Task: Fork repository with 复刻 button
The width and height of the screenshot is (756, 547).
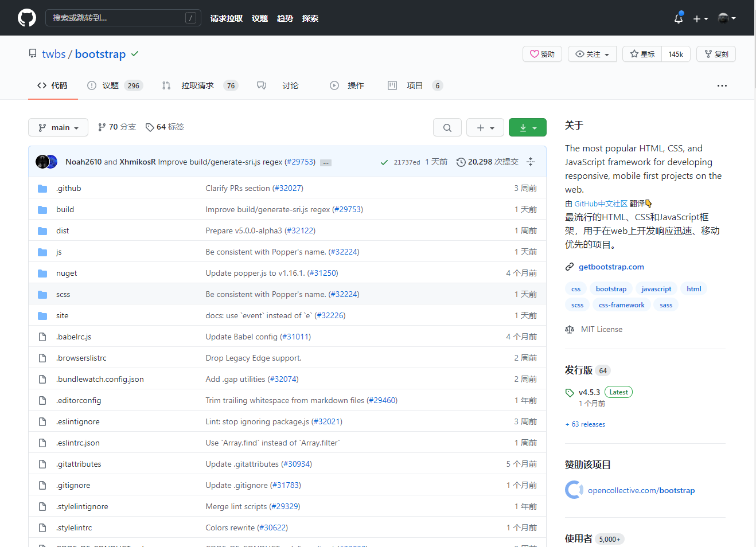Action: tap(716, 54)
